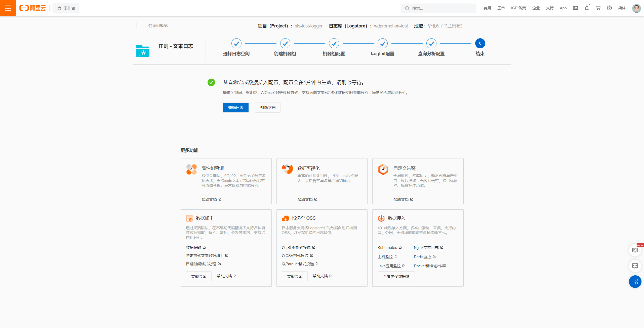644x328 pixels.
Task: Switch language via 简体 menu
Action: coord(622,8)
